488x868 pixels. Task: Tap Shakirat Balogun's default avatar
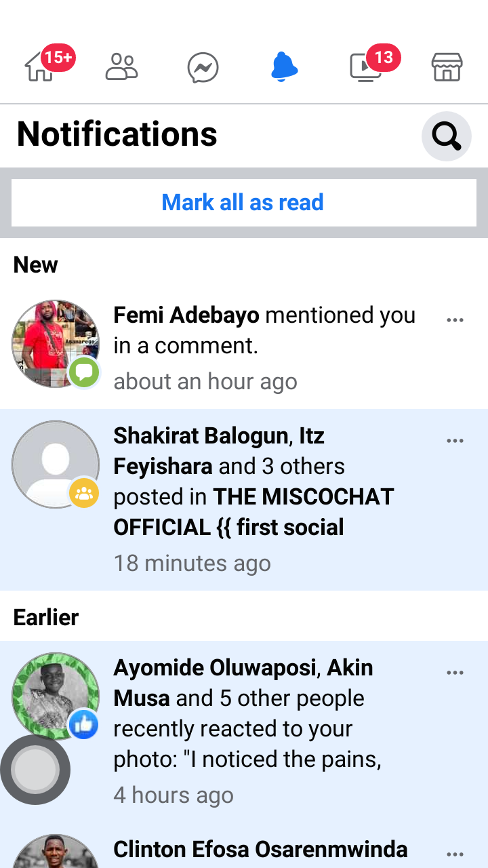coord(54,464)
